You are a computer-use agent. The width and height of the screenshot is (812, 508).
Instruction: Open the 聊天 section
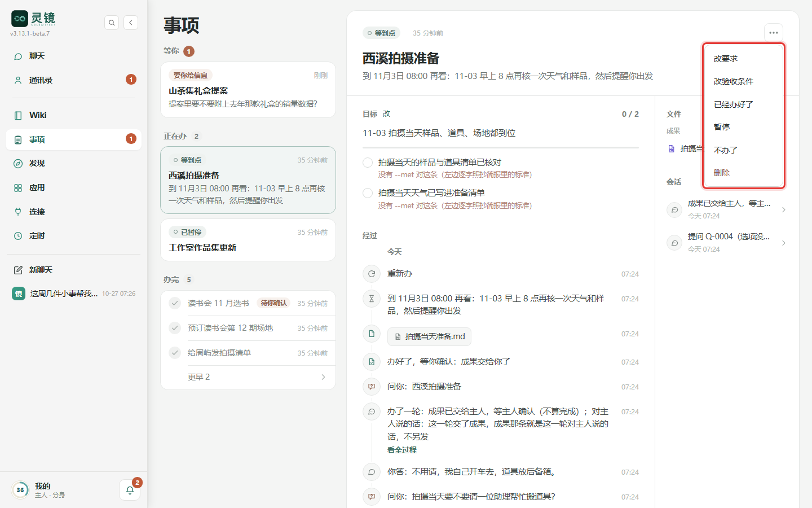(x=73, y=56)
